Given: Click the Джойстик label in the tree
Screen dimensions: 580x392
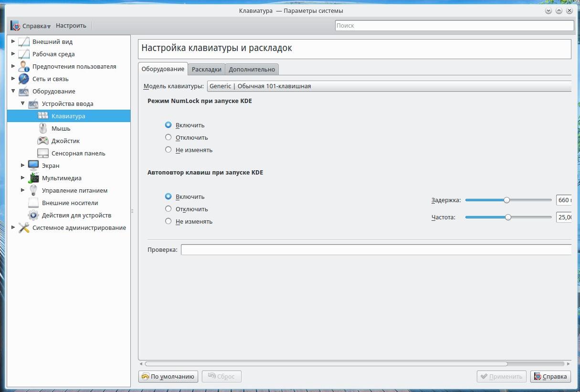Looking at the screenshot, I should coord(65,141).
